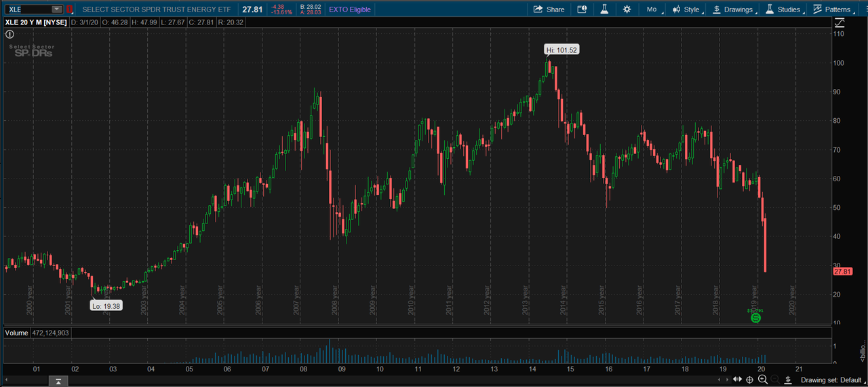
Task: Click the L: 27.67 low value
Action: point(174,22)
